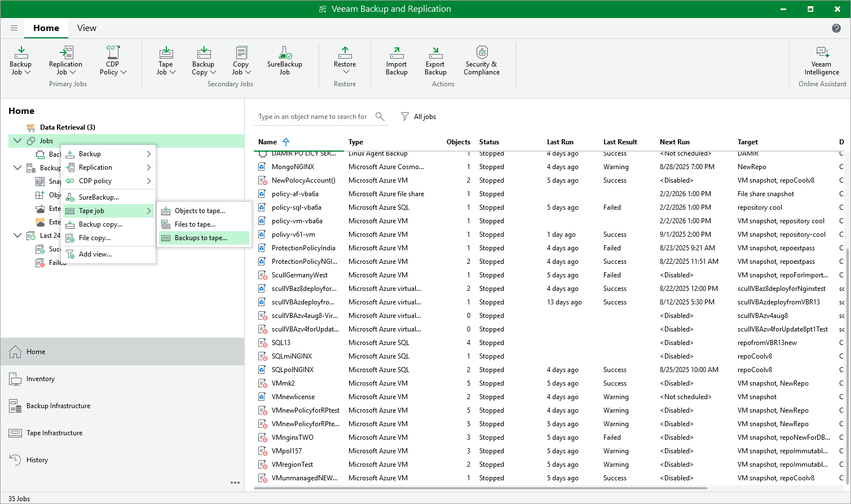
Task: Sort by the Next Run column header
Action: click(x=674, y=142)
